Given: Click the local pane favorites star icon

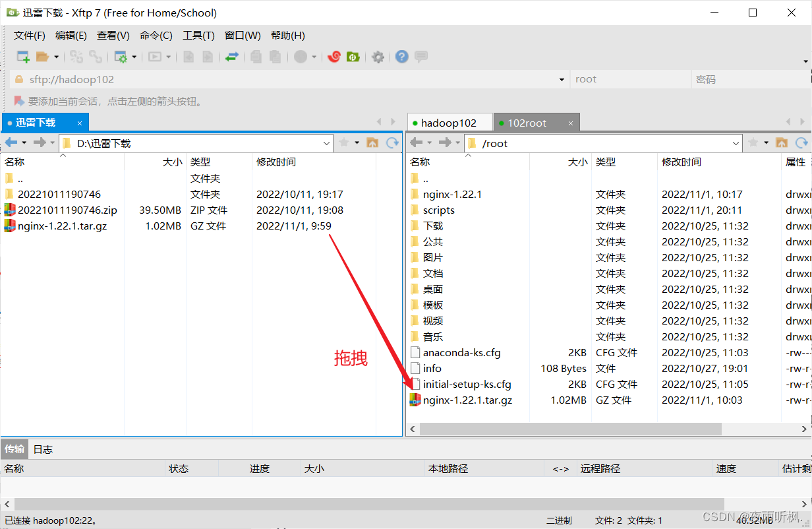Looking at the screenshot, I should 343,142.
